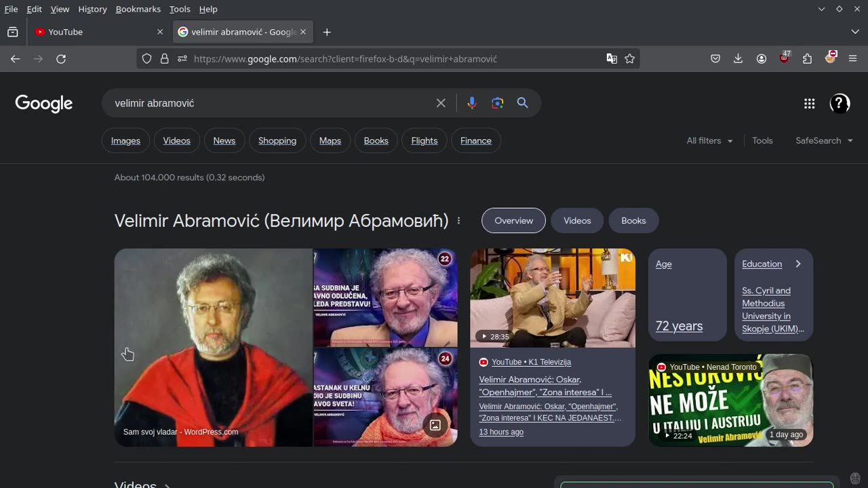Open the image thumbnail numbered 22
This screenshot has height=488, width=868.
pyautogui.click(x=385, y=298)
